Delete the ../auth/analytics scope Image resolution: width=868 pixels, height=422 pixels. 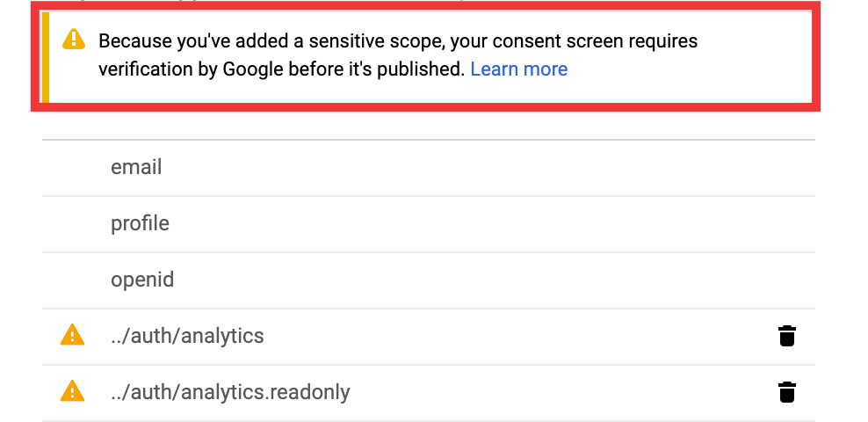pos(787,336)
